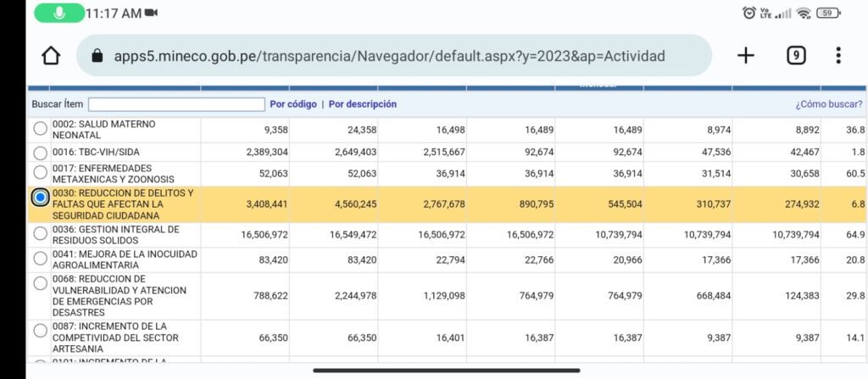Open the tab switcher showing 9 tabs

795,55
